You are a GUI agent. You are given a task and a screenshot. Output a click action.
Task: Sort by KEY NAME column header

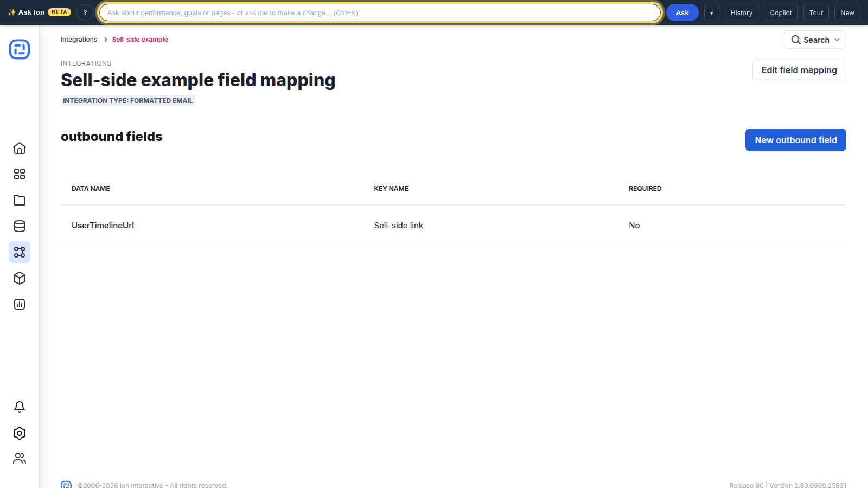point(391,189)
